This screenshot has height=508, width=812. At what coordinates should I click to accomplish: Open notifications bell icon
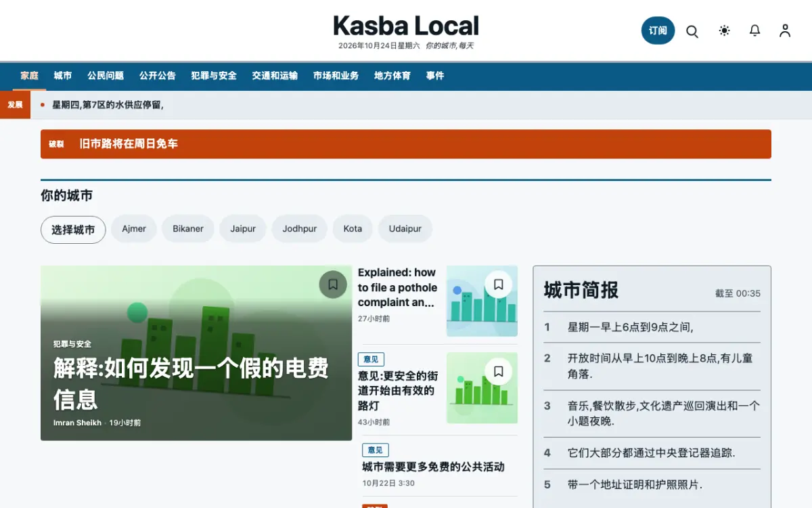(755, 30)
